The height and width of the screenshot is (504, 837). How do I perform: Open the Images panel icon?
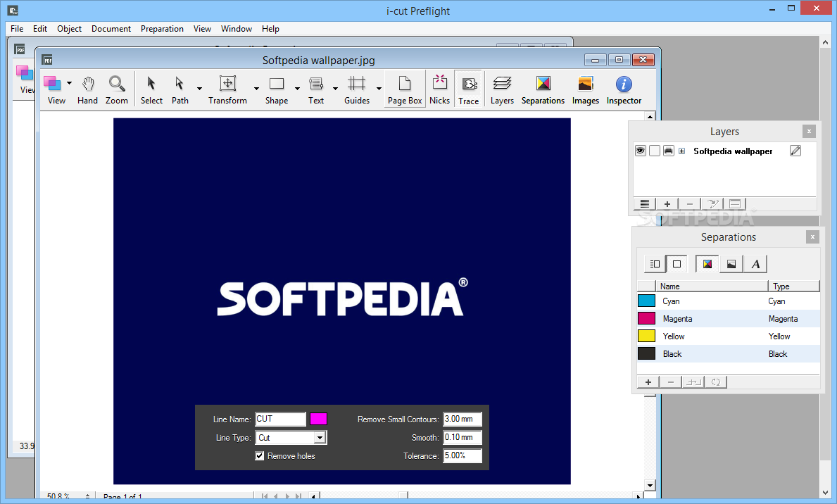[x=586, y=89]
